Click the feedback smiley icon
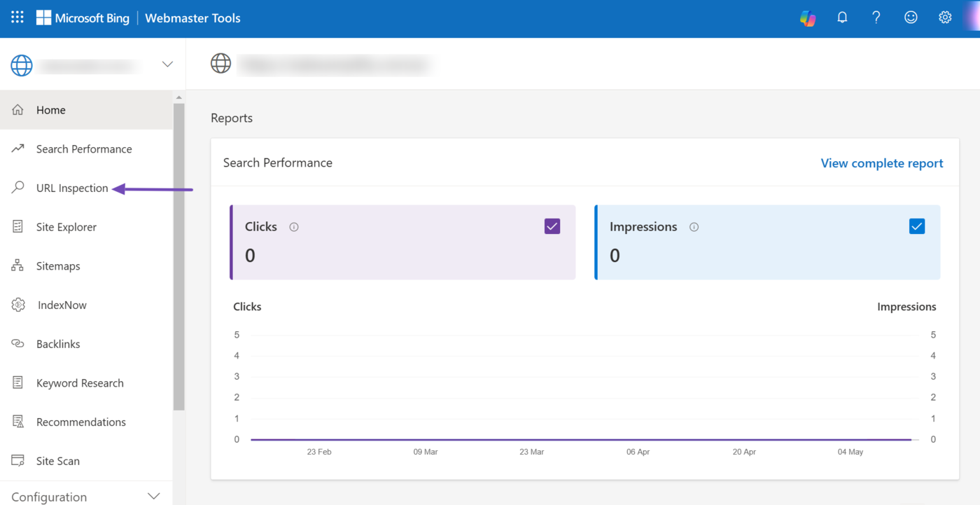Image resolution: width=980 pixels, height=505 pixels. point(910,18)
